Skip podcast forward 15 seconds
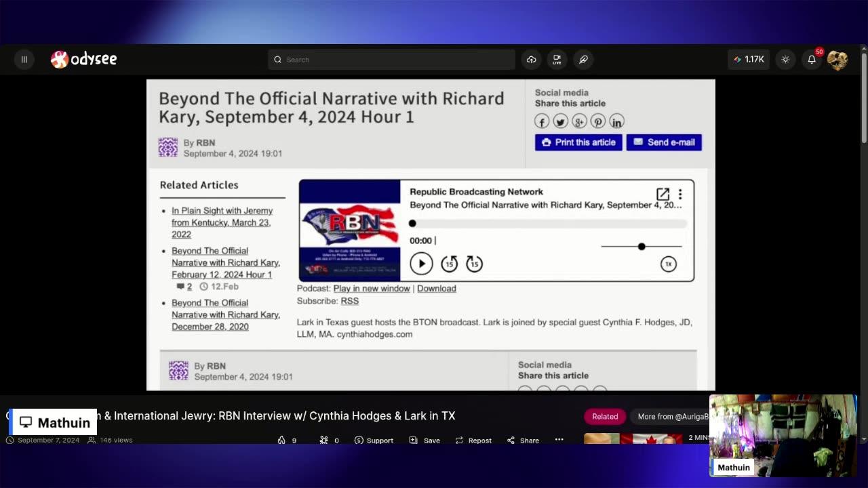 click(x=474, y=264)
